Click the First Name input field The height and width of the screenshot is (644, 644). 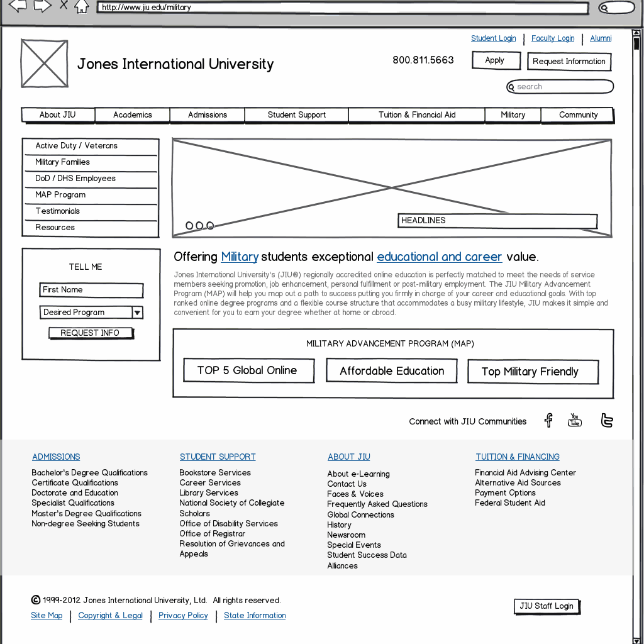91,290
